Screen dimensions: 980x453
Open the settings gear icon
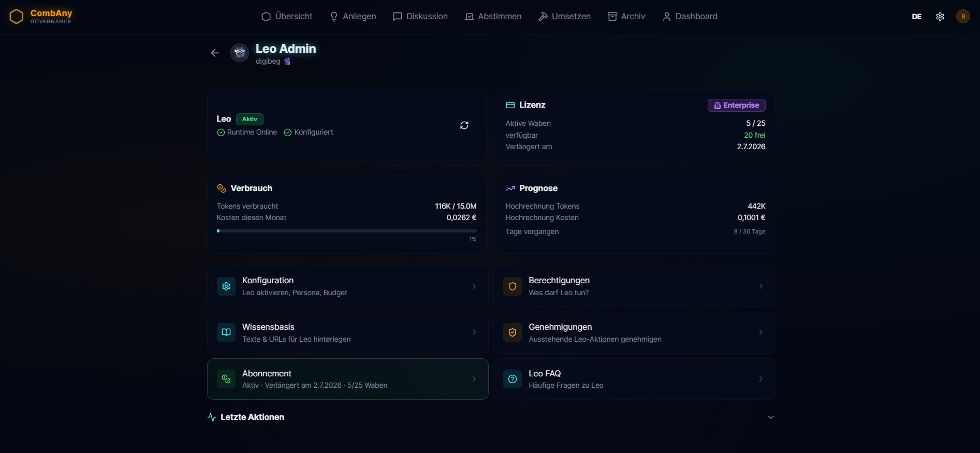point(940,17)
